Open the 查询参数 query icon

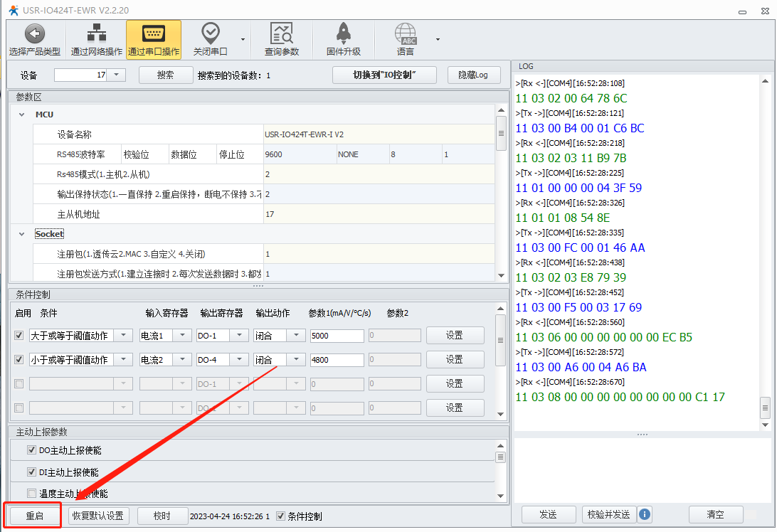tap(282, 33)
